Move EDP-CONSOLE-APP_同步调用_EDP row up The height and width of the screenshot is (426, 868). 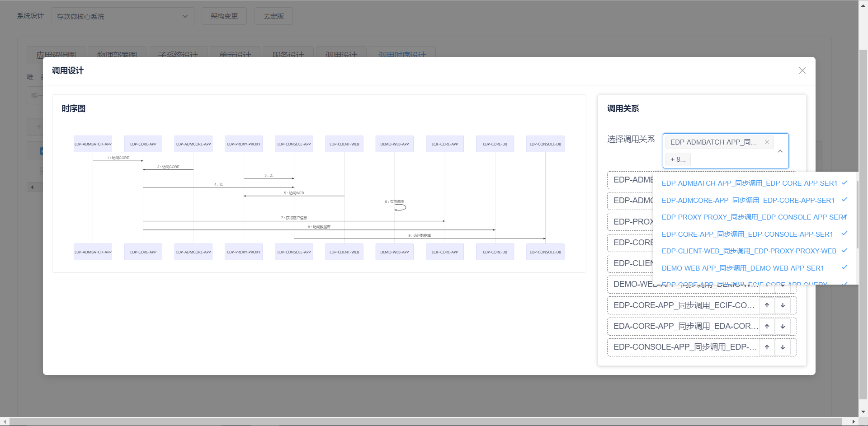(x=767, y=347)
